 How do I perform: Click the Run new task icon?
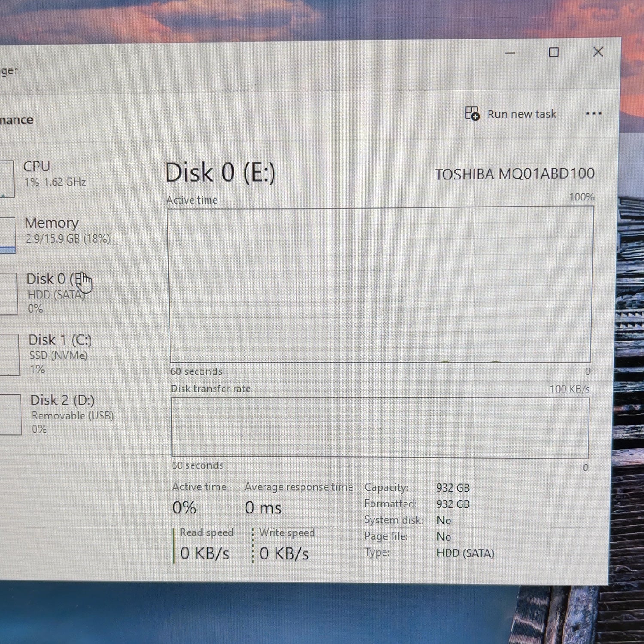472,114
